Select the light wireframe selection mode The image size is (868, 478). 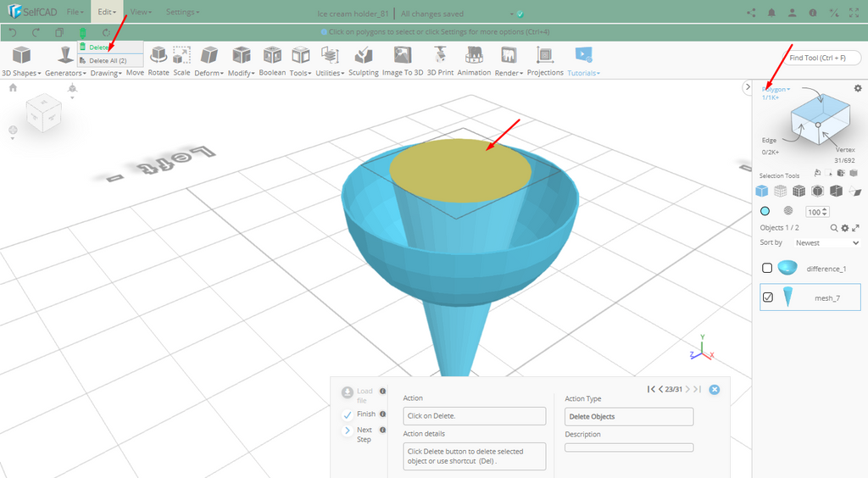pos(780,191)
